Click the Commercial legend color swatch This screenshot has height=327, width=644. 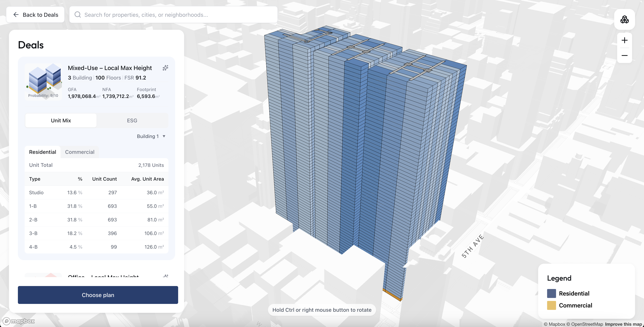point(551,306)
